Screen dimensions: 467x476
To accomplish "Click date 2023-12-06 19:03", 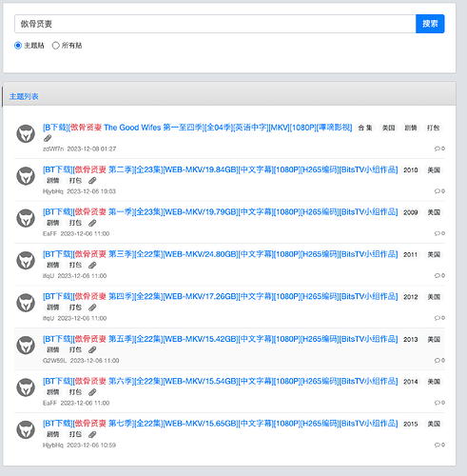I will (x=91, y=191).
